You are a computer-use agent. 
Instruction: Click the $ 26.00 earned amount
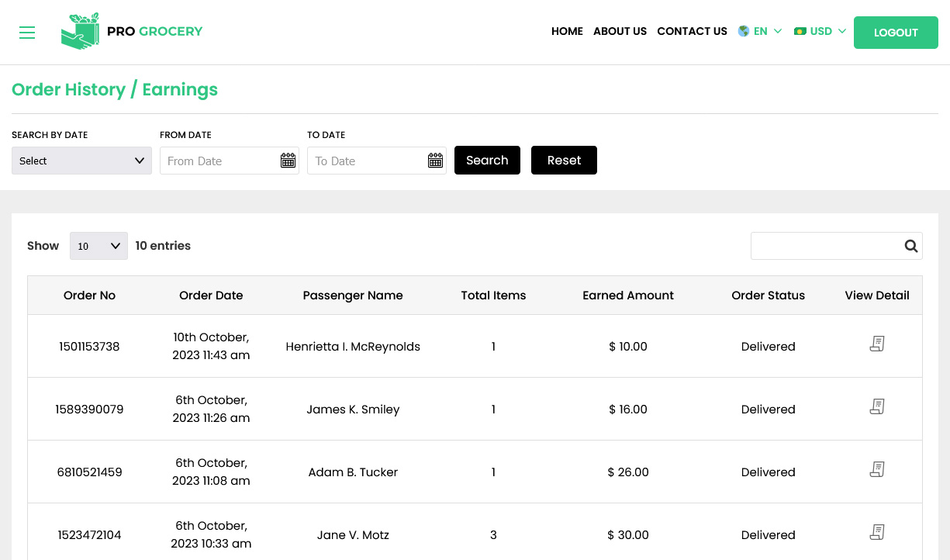pos(628,472)
